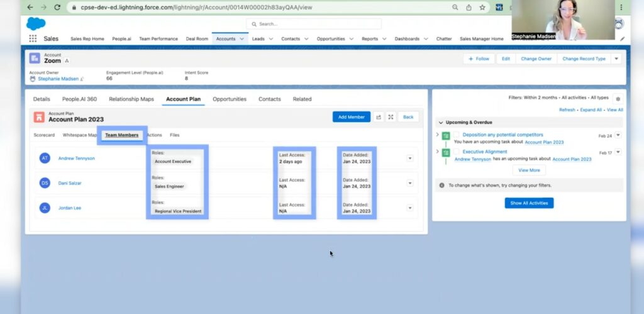The height and width of the screenshot is (314, 644).
Task: Switch to the People.AI 360 tab
Action: [80, 99]
